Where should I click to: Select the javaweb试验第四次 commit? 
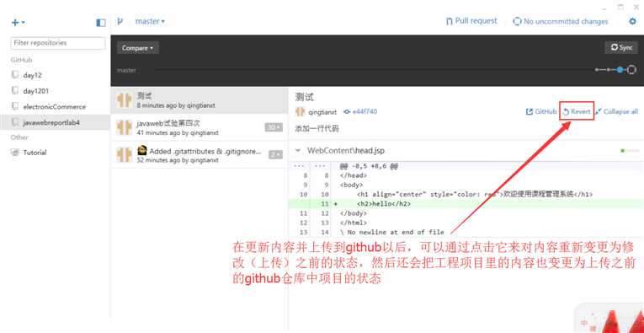click(200, 128)
